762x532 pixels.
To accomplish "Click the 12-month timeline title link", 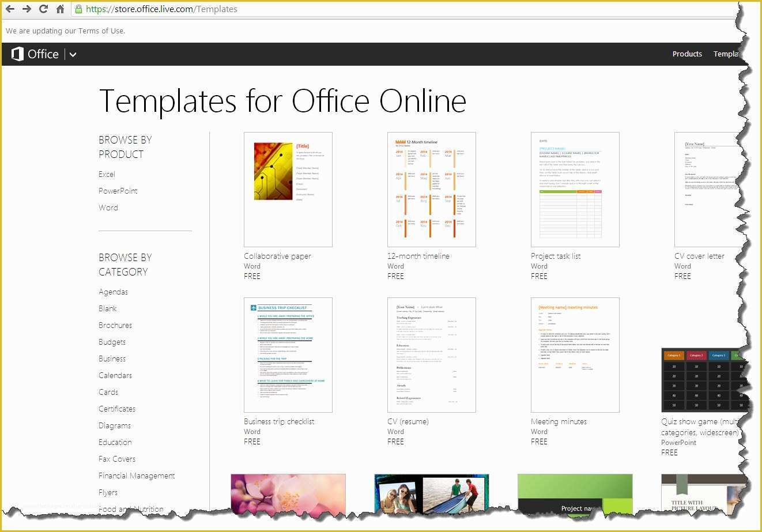I will coord(418,256).
